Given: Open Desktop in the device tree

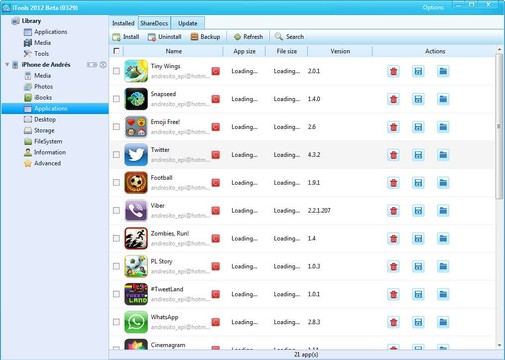Looking at the screenshot, I should coord(40,119).
